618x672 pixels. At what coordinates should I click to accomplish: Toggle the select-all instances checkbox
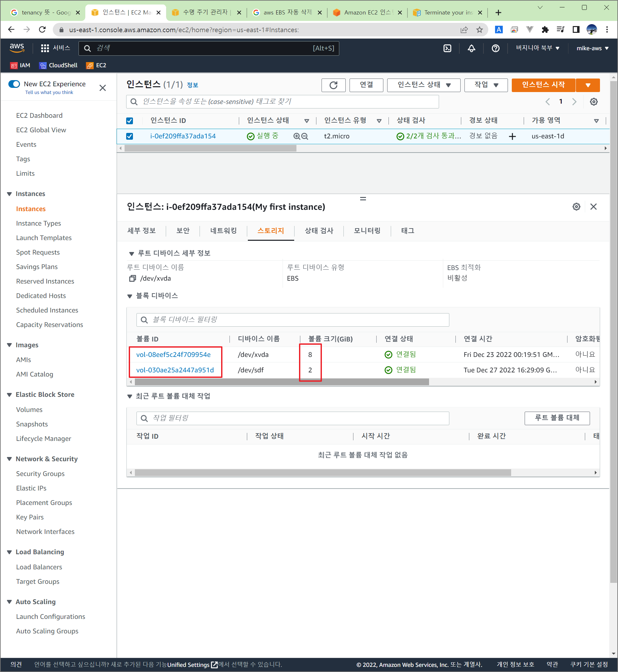(x=129, y=121)
